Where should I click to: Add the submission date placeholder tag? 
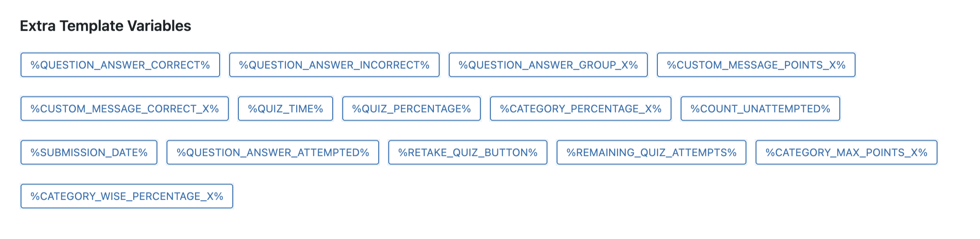(89, 153)
